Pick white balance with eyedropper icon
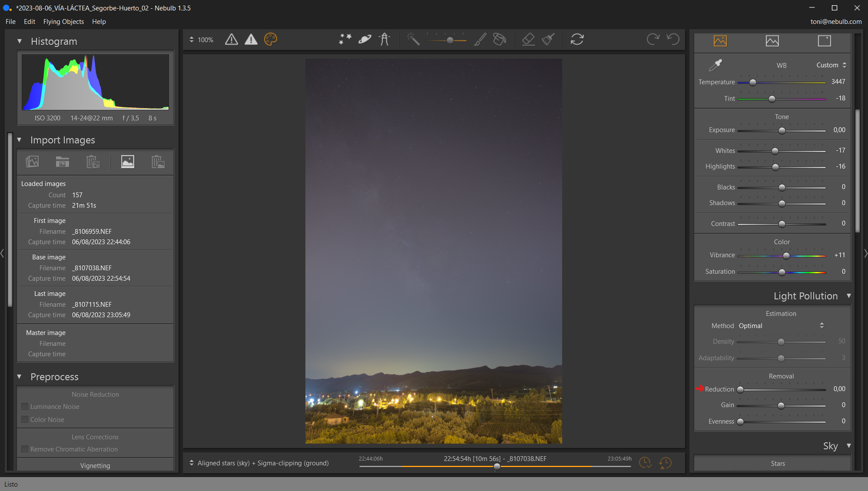 click(x=715, y=65)
